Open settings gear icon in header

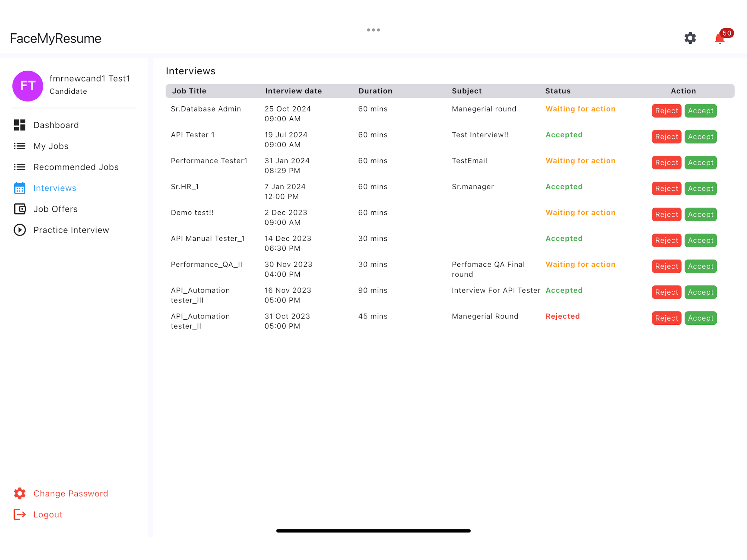click(x=690, y=38)
